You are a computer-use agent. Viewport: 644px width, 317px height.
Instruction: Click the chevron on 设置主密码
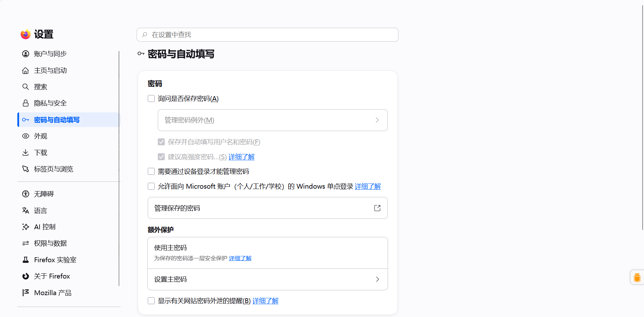(377, 279)
